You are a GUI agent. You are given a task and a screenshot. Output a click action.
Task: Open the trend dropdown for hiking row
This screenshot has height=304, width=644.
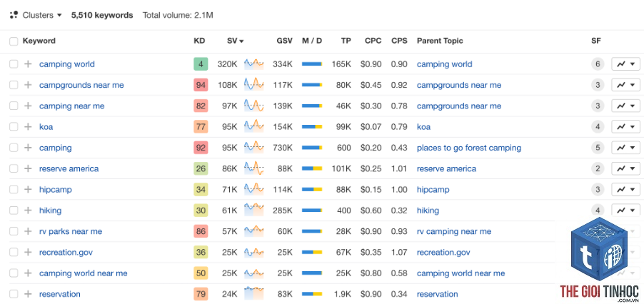[x=625, y=210]
